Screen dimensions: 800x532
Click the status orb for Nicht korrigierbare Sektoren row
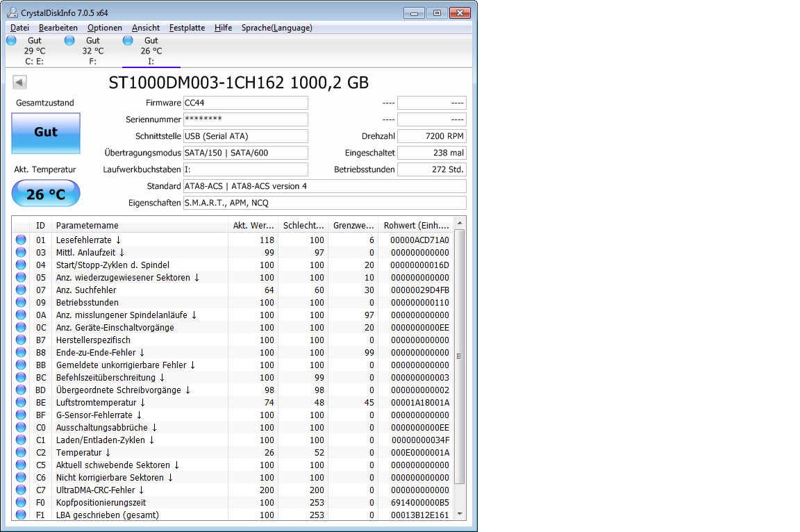(21, 477)
